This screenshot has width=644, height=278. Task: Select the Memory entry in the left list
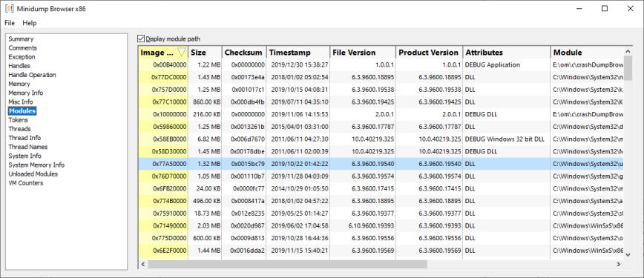point(19,84)
